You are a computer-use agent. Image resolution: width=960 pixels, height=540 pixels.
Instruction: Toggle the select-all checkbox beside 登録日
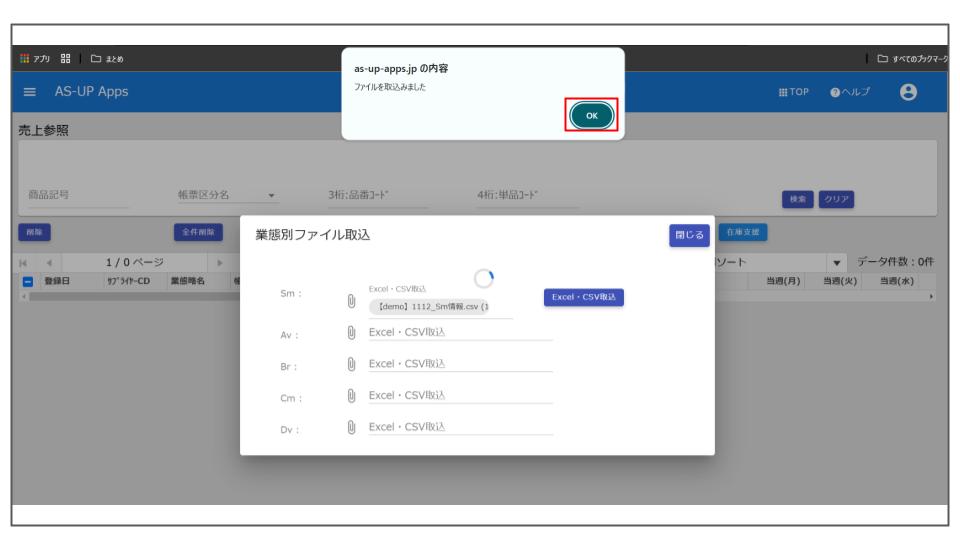[x=28, y=282]
